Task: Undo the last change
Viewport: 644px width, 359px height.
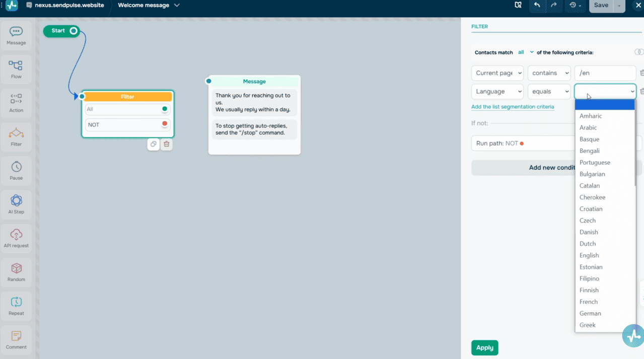Action: coord(537,5)
